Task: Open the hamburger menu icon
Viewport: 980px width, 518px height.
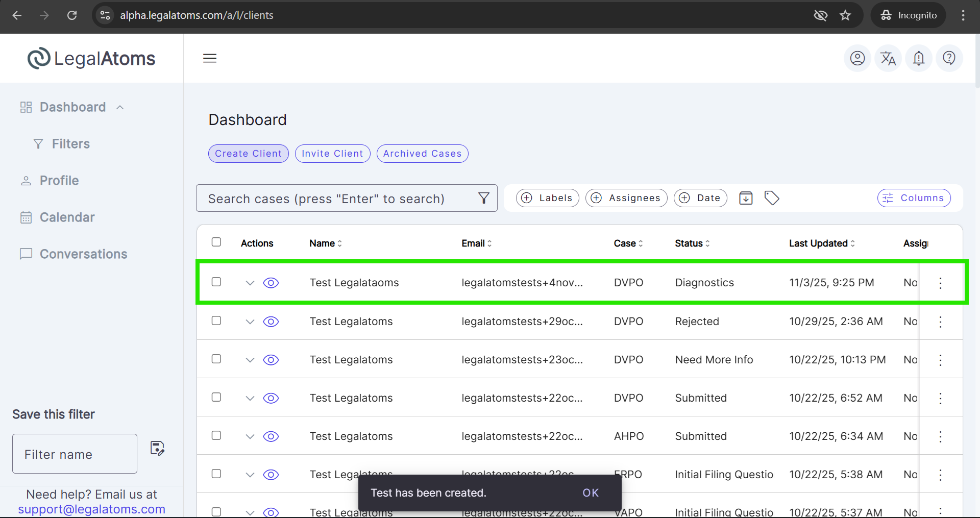Action: click(210, 58)
